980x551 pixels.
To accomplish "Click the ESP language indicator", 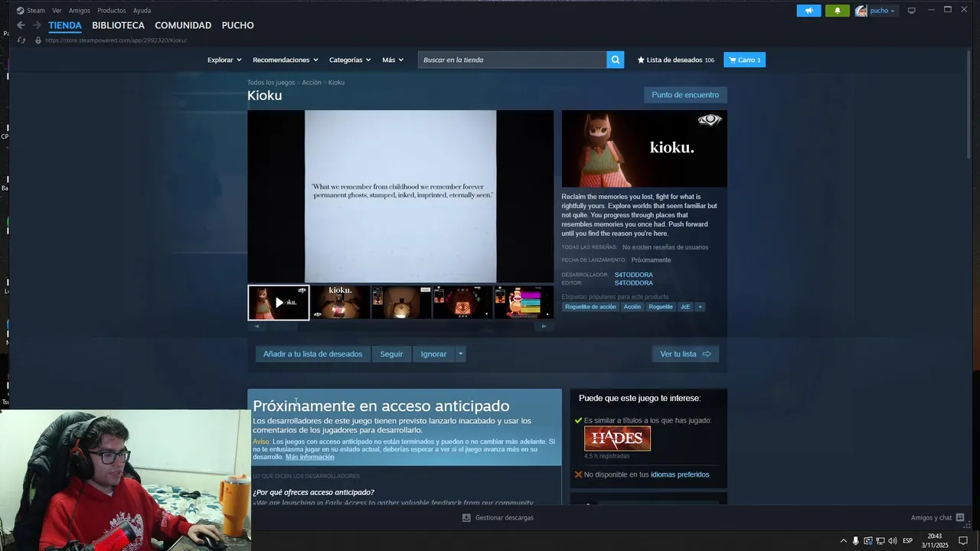I will click(x=908, y=541).
